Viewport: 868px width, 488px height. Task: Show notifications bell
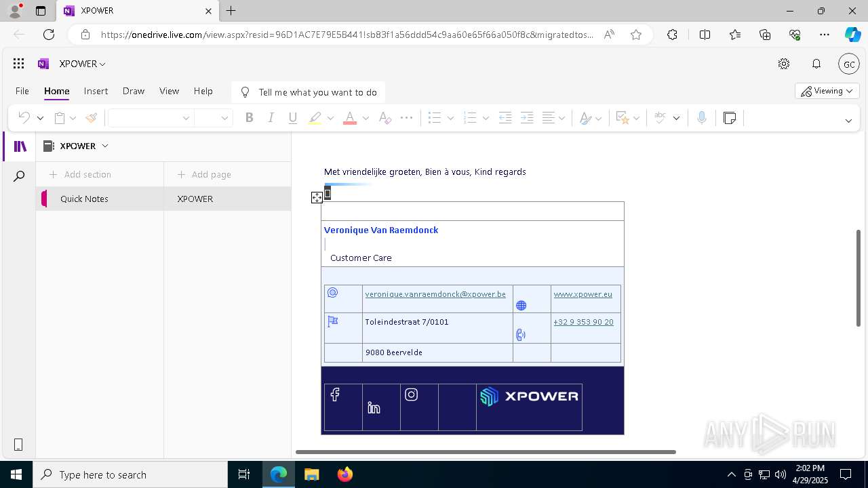click(x=816, y=64)
